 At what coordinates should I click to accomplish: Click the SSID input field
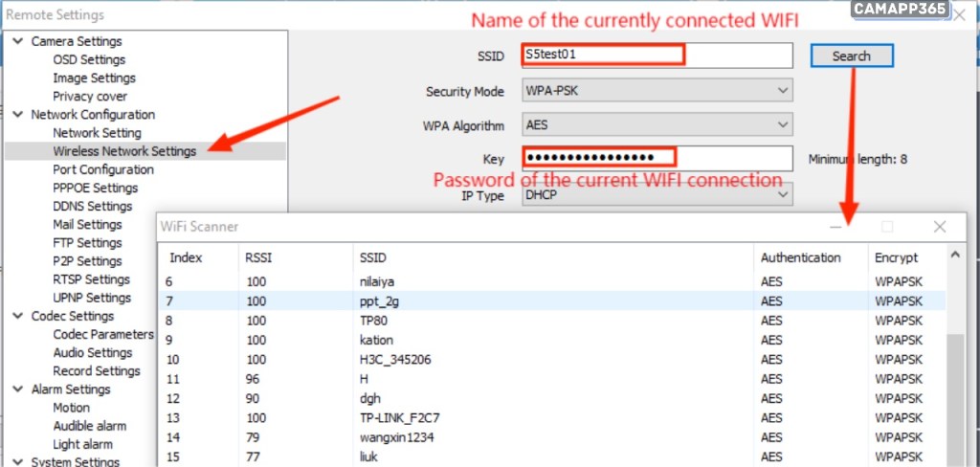[657, 56]
